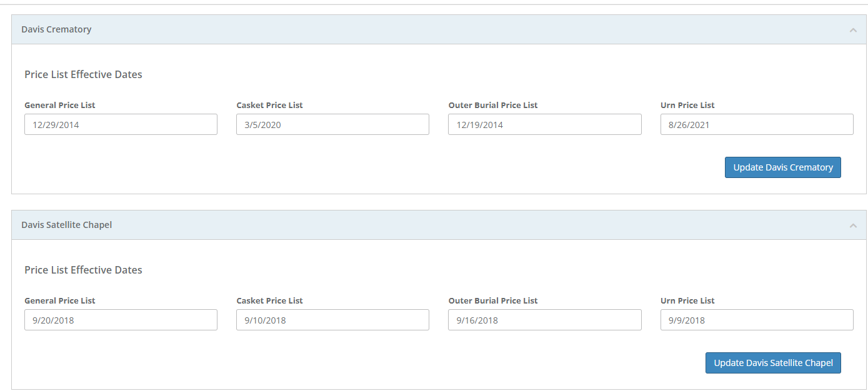Click the chevron on Davis Satellite Chapel header

[853, 224]
